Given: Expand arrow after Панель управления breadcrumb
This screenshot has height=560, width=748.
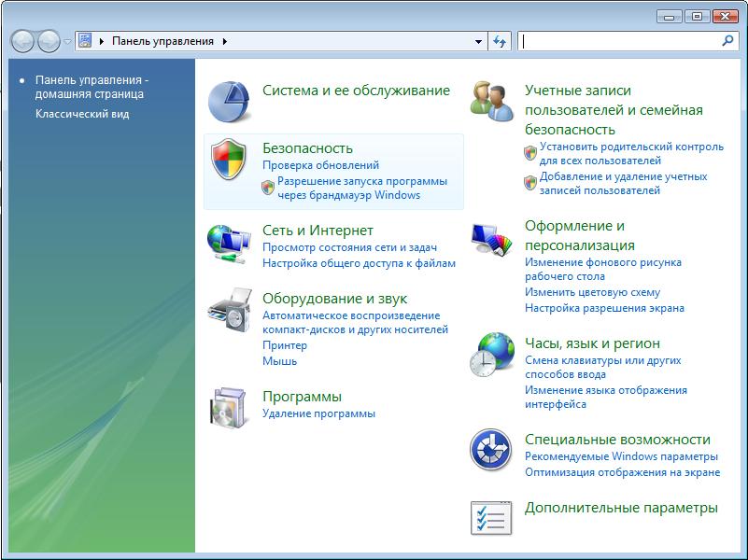Looking at the screenshot, I should click(225, 41).
